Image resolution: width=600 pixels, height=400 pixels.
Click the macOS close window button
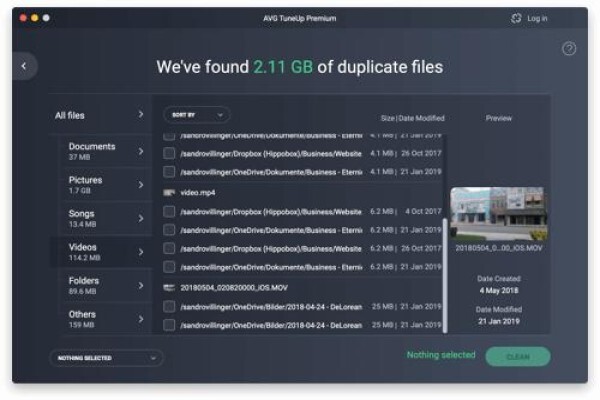23,18
